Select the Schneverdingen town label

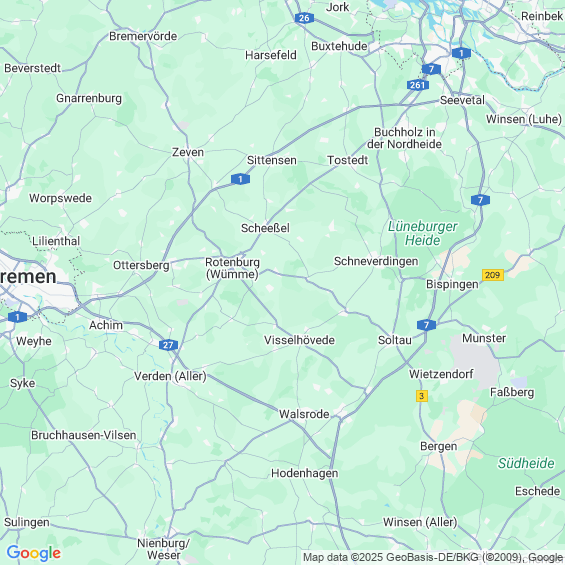pos(376,262)
